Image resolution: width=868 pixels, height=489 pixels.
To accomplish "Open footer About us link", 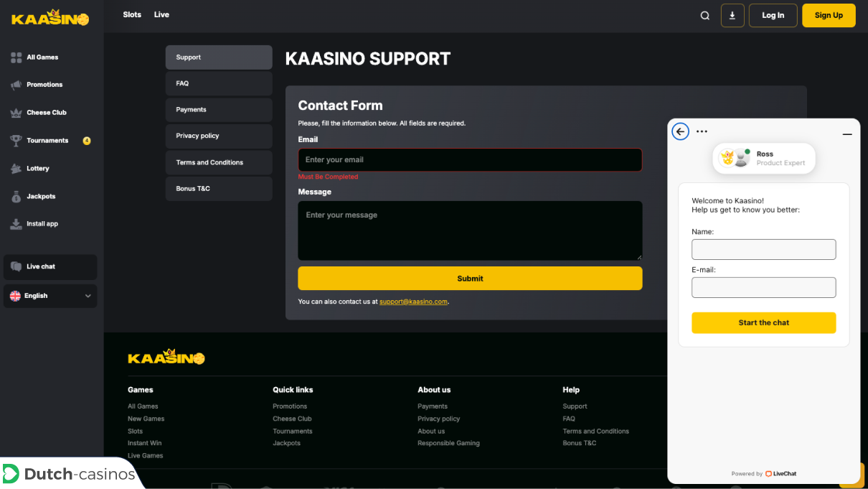I will (x=431, y=431).
